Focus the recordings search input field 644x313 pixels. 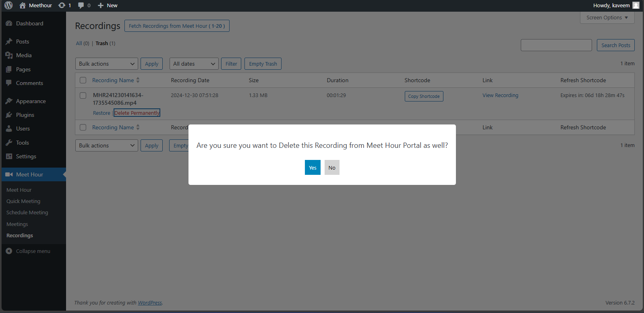click(x=556, y=45)
